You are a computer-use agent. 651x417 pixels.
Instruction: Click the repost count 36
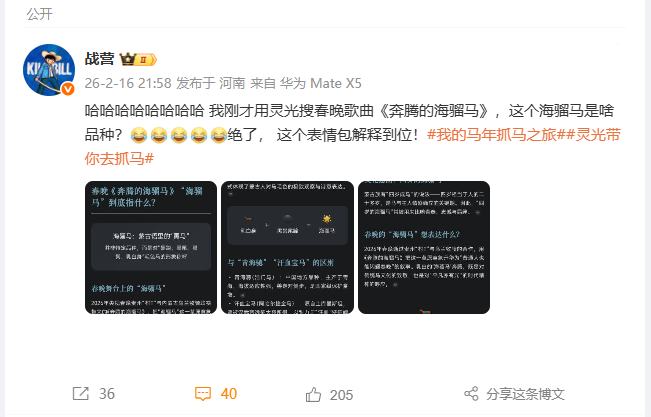[x=107, y=394]
